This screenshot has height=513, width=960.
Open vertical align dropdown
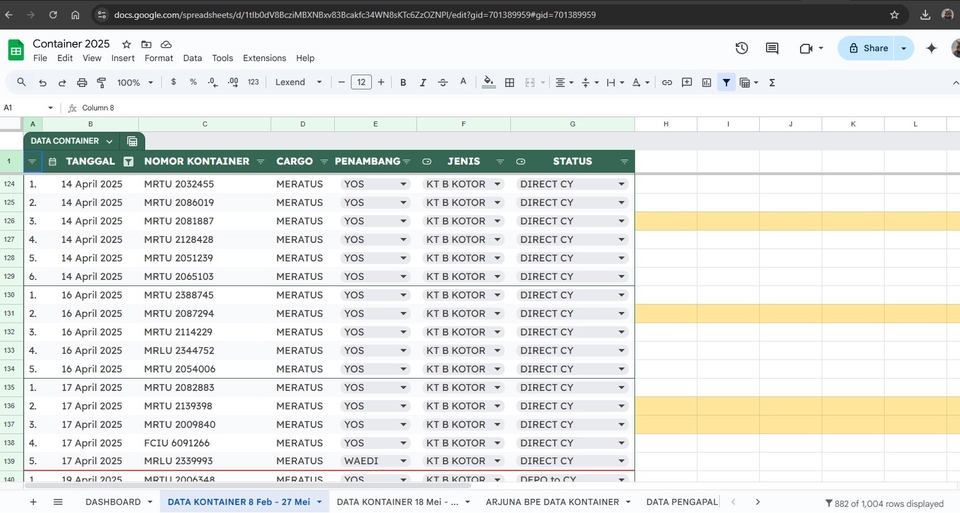pyautogui.click(x=590, y=83)
